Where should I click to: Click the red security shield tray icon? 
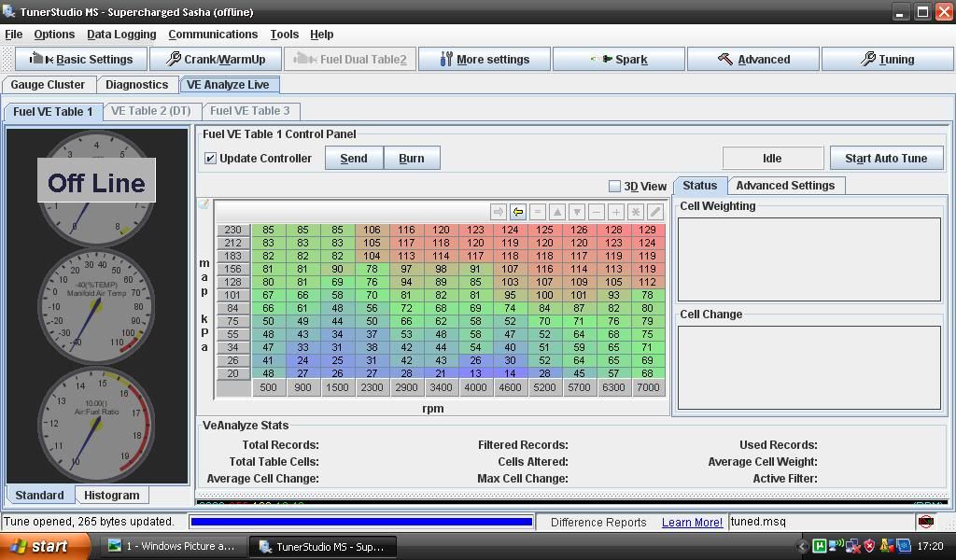(x=869, y=546)
